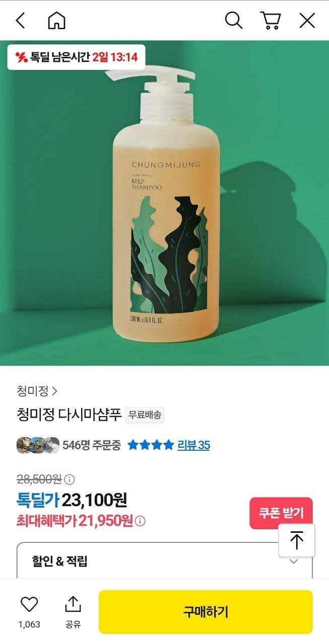Close the product page with X icon

[x=307, y=21]
